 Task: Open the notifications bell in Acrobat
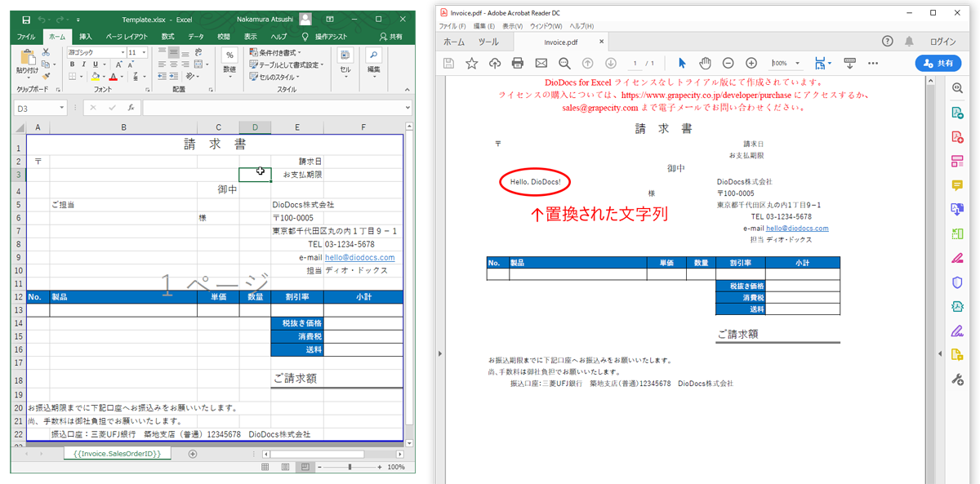[909, 42]
